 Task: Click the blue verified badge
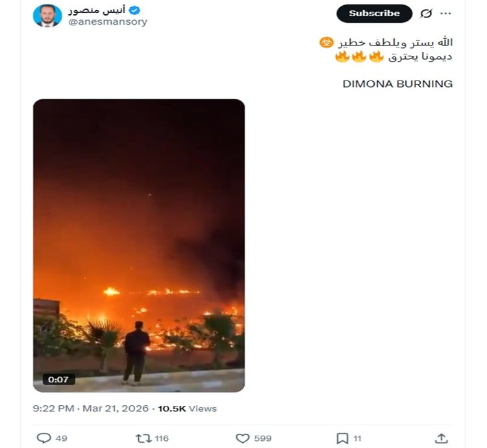click(134, 10)
